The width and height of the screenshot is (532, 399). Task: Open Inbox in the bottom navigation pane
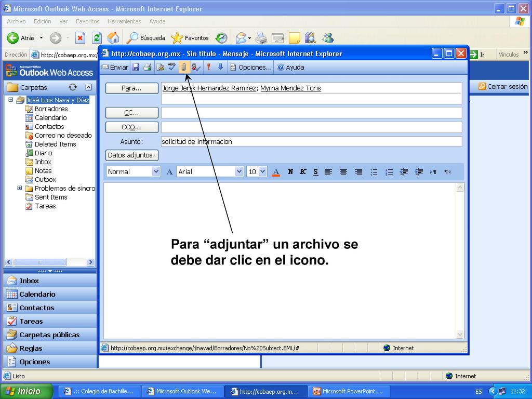tap(50, 281)
